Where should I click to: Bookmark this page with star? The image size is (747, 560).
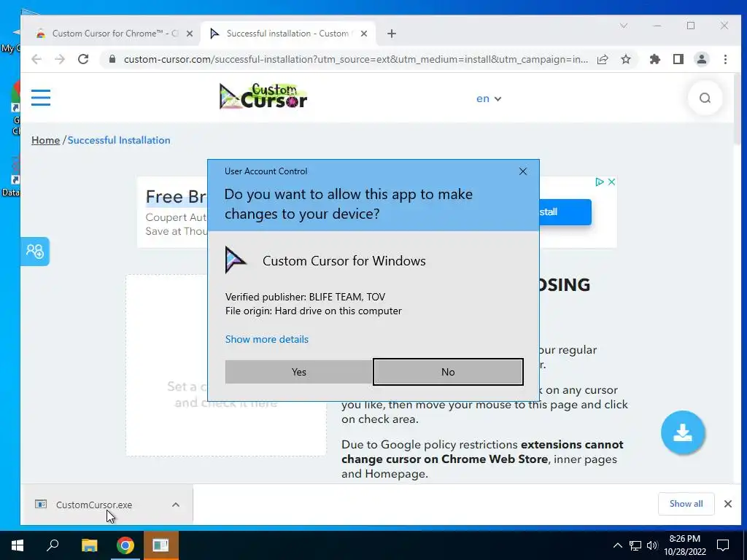tap(626, 59)
